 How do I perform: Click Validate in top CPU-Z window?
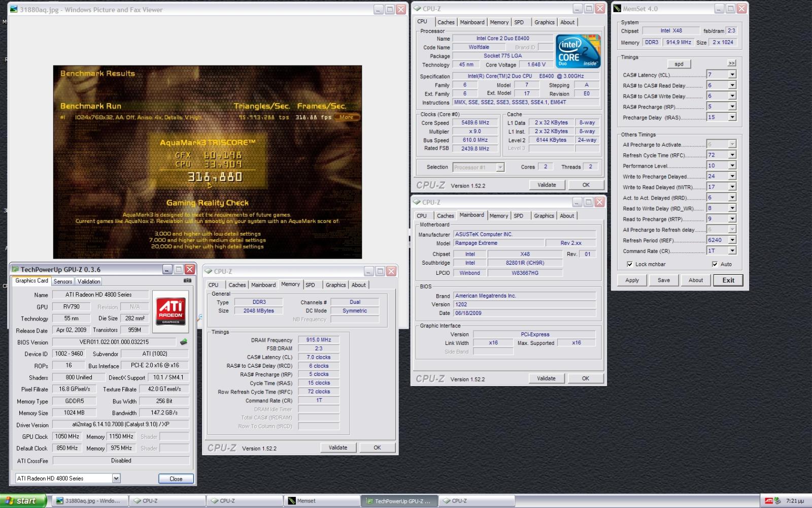pyautogui.click(x=547, y=185)
